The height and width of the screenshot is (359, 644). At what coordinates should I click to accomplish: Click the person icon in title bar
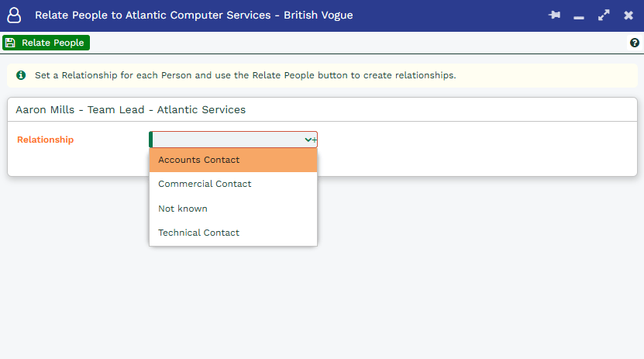click(x=14, y=16)
